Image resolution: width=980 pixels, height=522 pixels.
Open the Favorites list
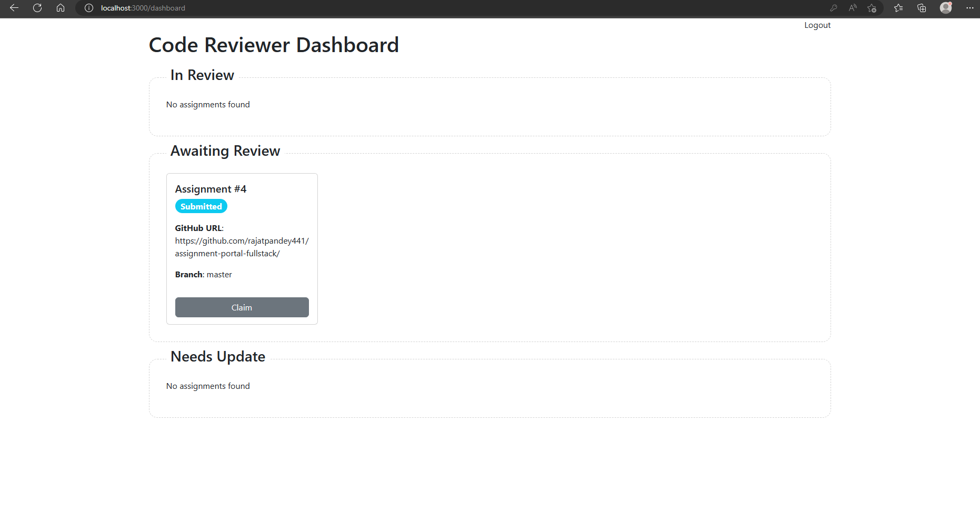click(x=898, y=8)
